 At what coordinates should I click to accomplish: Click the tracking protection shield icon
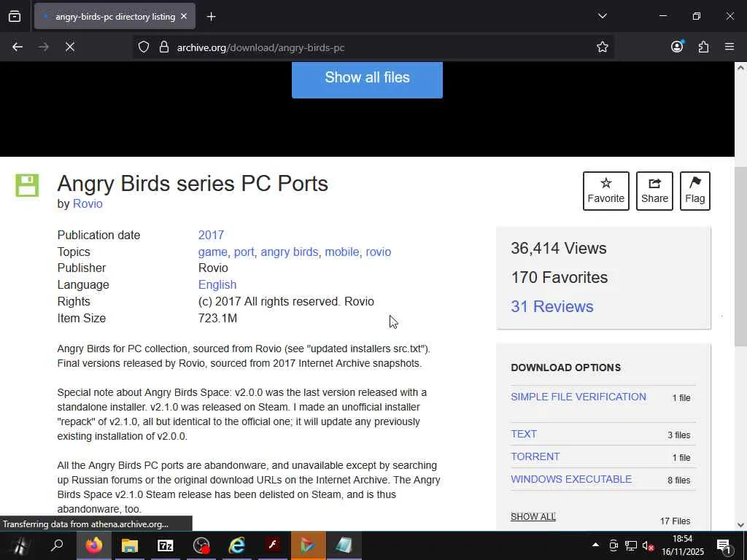144,47
